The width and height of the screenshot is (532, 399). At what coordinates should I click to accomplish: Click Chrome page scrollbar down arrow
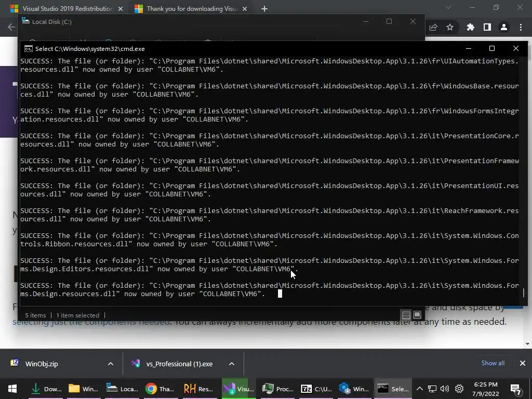[527, 344]
